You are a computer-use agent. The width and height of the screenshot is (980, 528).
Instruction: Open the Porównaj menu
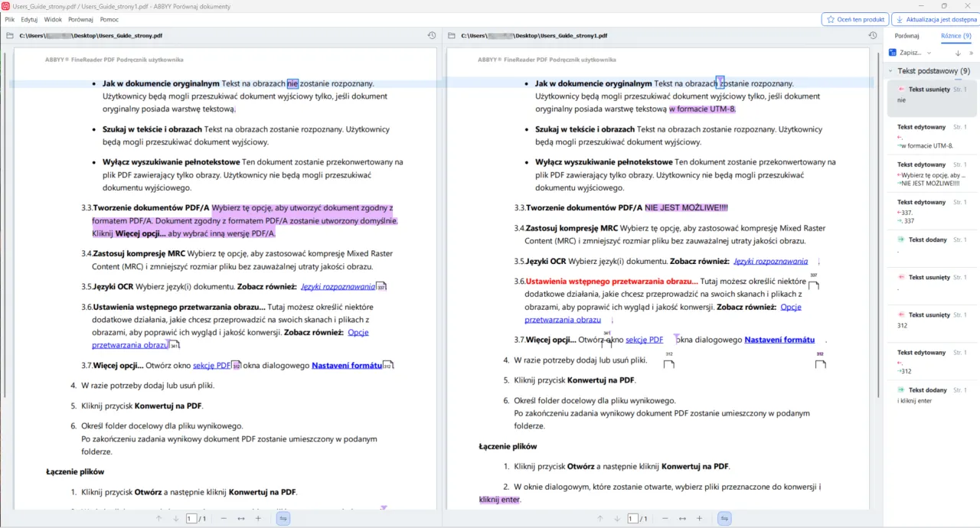point(80,19)
